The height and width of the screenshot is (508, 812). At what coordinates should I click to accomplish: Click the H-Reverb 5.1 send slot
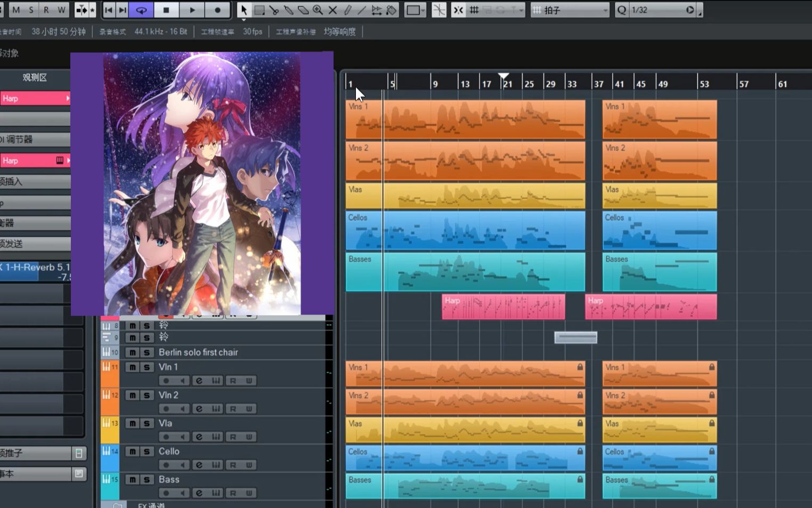(35, 272)
